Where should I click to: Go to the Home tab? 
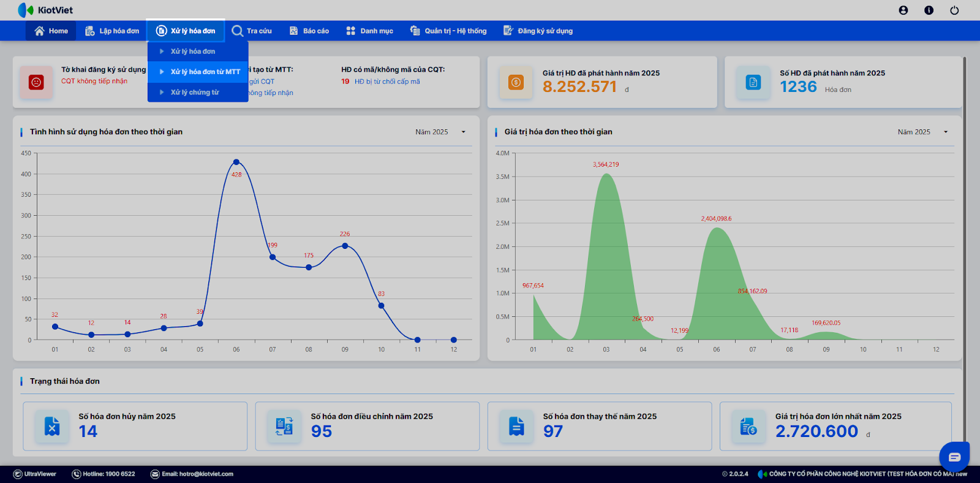tap(51, 31)
